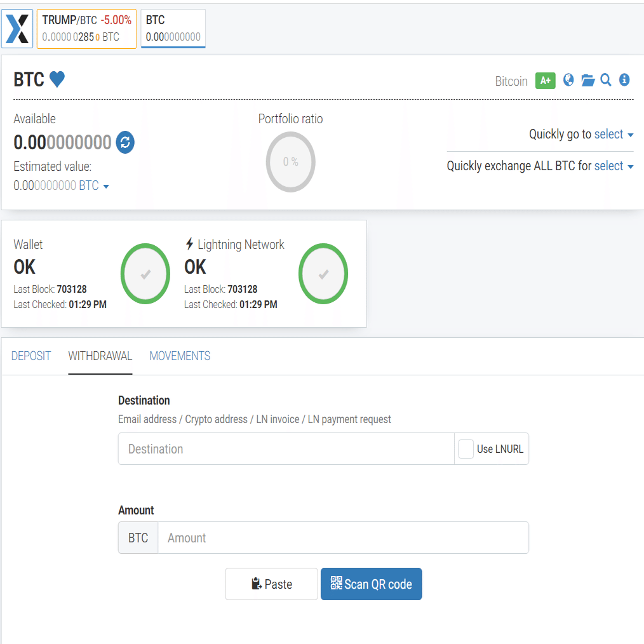644x644 pixels.
Task: Focus the Amount input field
Action: [344, 538]
